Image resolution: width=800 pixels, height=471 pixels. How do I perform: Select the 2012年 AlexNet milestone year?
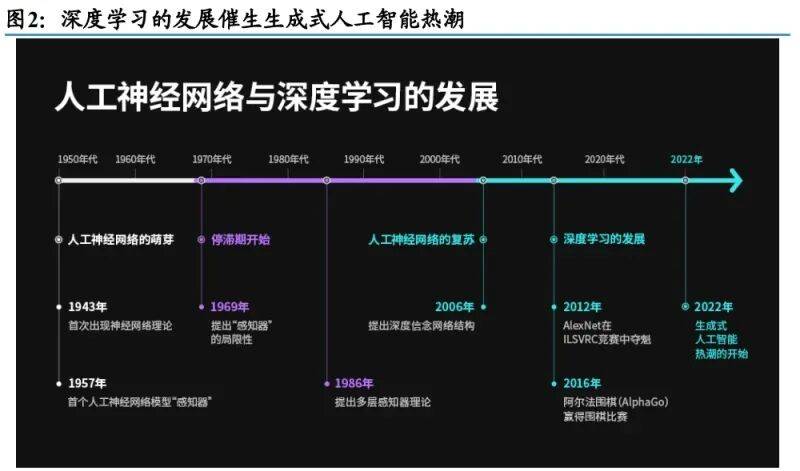pyautogui.click(x=582, y=307)
